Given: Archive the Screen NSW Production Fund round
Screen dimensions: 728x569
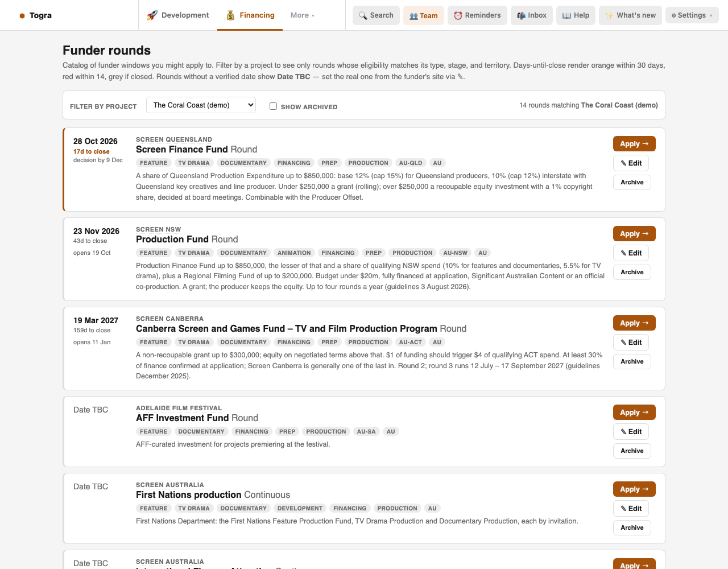Looking at the screenshot, I should (x=632, y=272).
